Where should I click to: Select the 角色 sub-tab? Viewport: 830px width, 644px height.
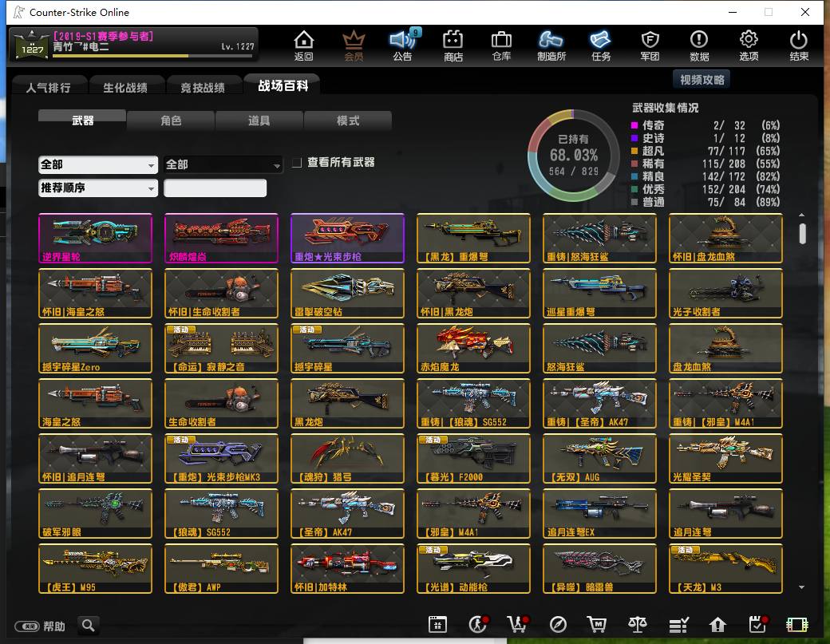[x=171, y=121]
